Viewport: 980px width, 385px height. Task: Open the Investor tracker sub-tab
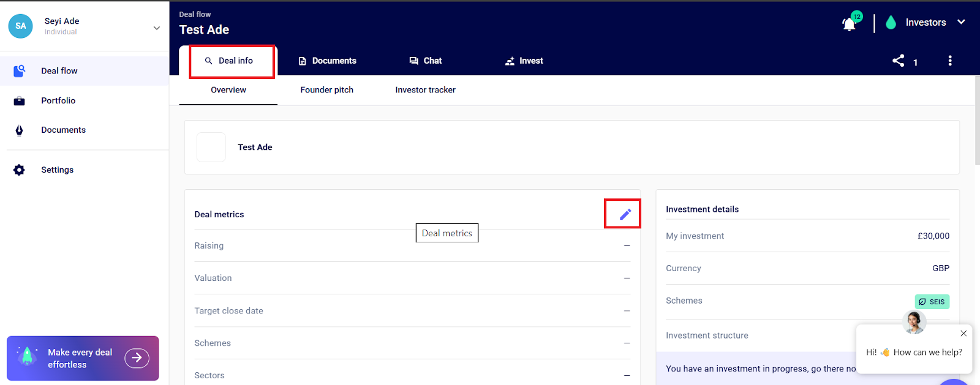click(425, 90)
